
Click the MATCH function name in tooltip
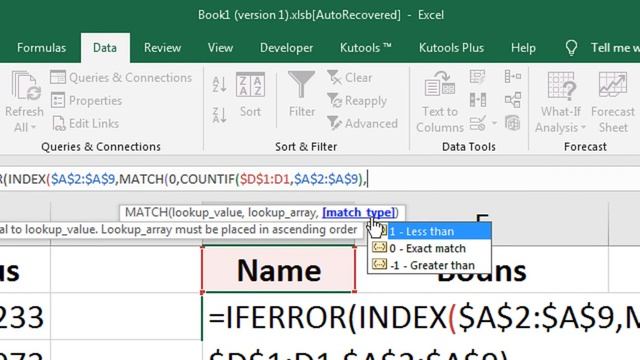pos(146,212)
